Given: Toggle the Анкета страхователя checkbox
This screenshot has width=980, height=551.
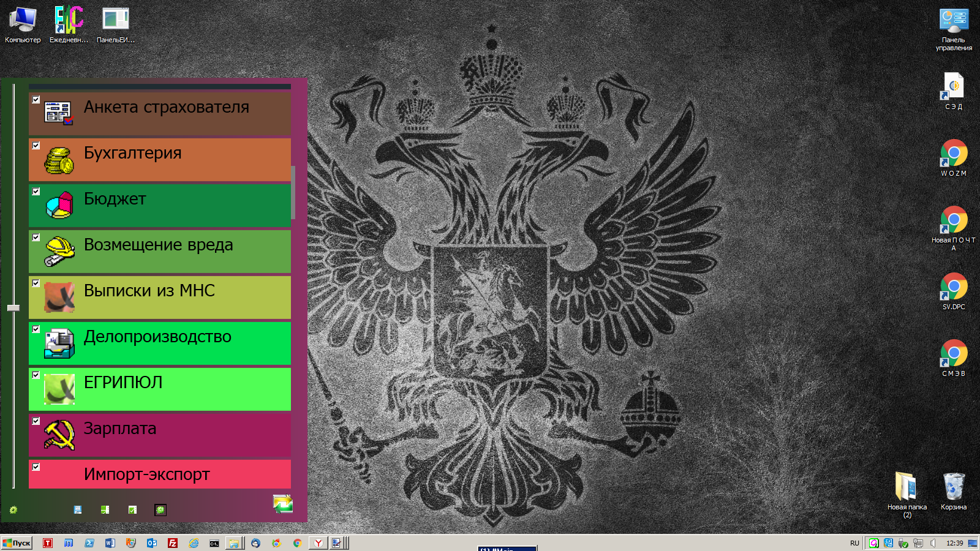Looking at the screenshot, I should (36, 99).
